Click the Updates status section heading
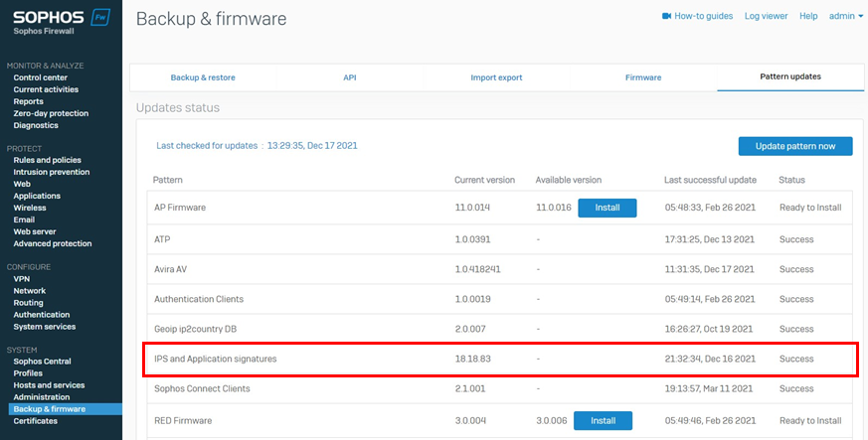The height and width of the screenshot is (440, 868). pyautogui.click(x=178, y=108)
